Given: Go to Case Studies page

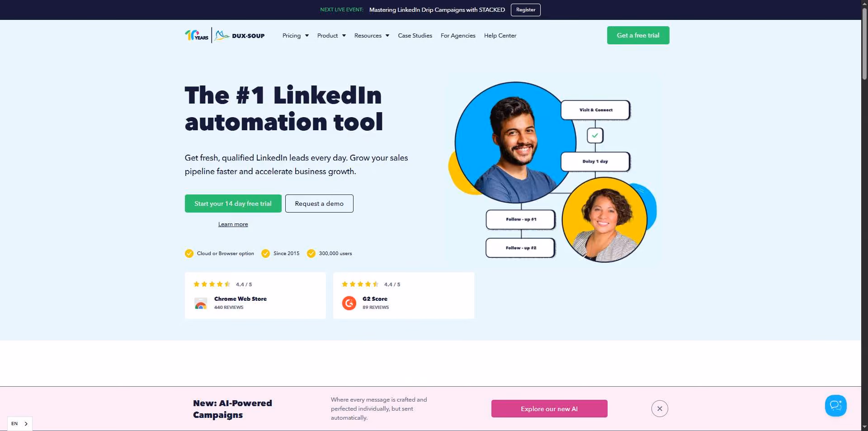Looking at the screenshot, I should 415,35.
